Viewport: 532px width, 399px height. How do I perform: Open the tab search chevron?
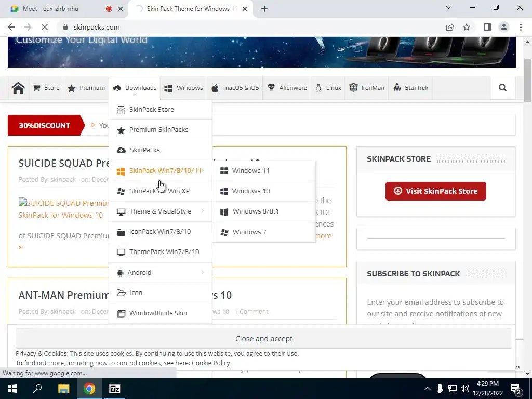point(448,7)
